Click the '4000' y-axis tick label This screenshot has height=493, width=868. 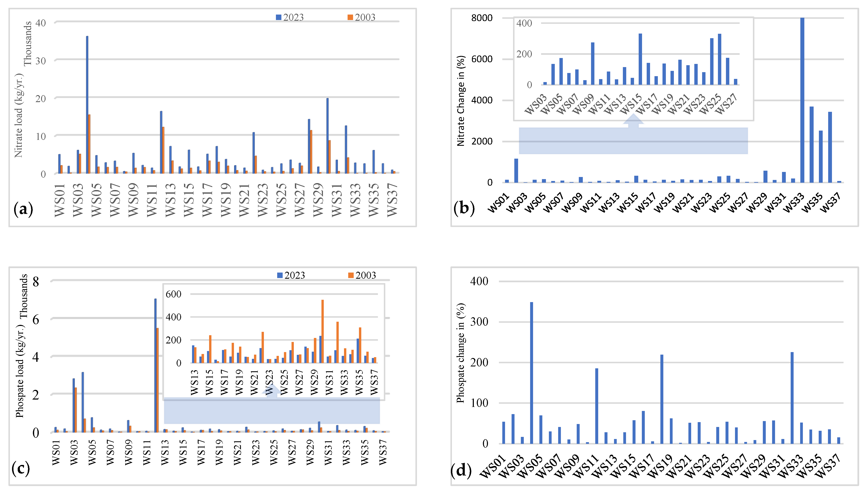(x=482, y=100)
